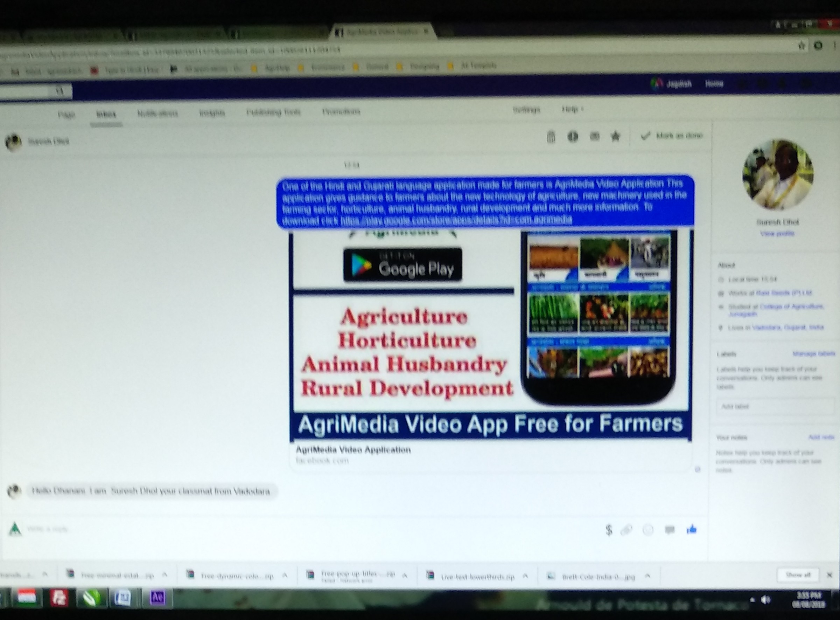Open the emoji smiley picker

pyautogui.click(x=648, y=530)
